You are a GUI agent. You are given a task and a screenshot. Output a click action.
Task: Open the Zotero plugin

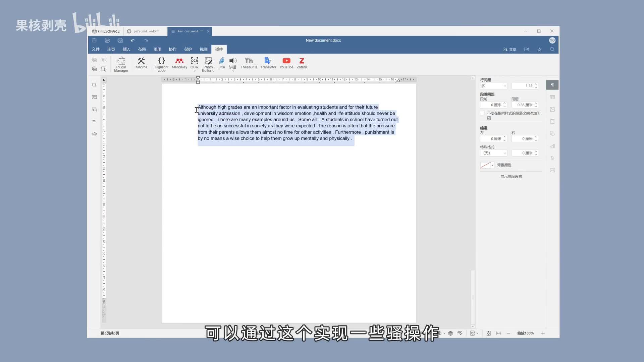click(x=302, y=63)
